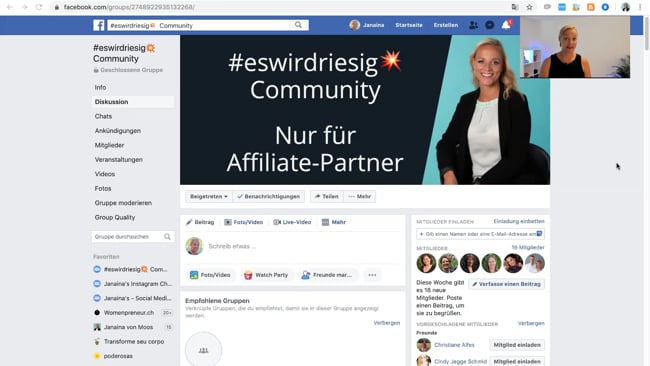Open Veranstaltungen in group sidebar
Image resolution: width=650 pixels, height=366 pixels.
coord(119,160)
